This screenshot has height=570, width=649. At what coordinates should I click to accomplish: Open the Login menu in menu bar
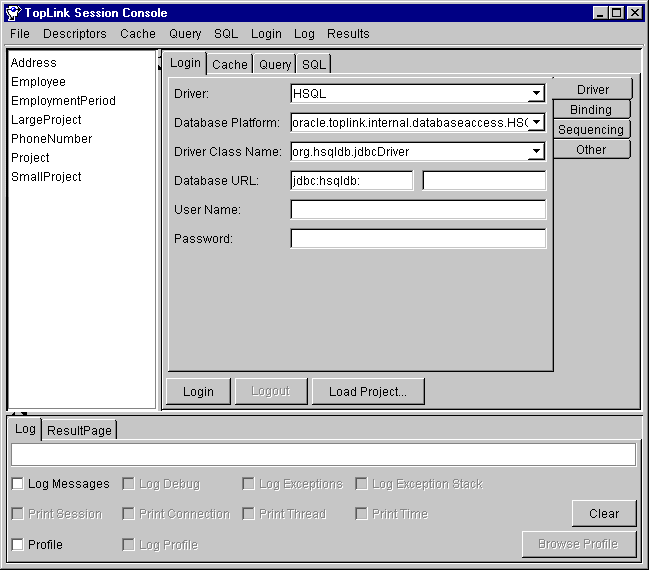[266, 34]
